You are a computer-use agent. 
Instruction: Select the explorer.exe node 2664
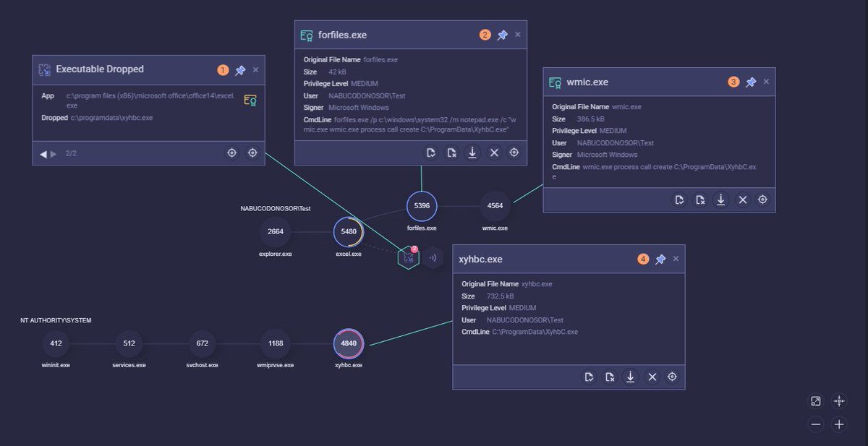pyautogui.click(x=276, y=232)
